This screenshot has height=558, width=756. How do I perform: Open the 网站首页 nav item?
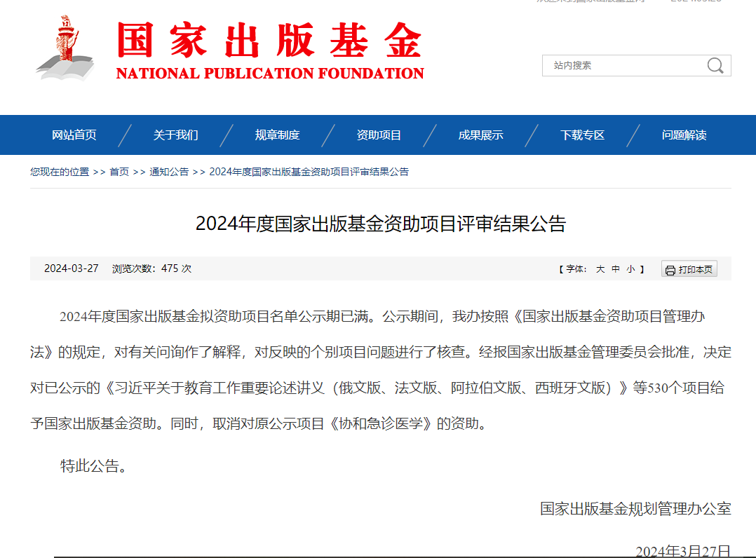(74, 135)
